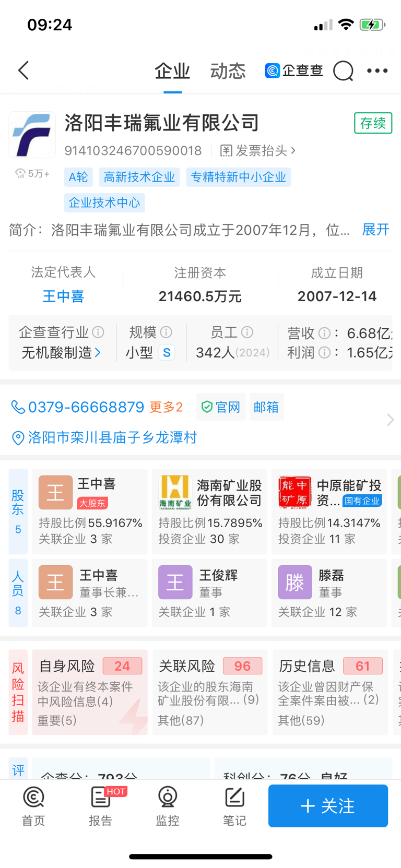The image size is (401, 868).
Task: Open address 洛阳市栾川县庙子乡龙潭村
Action: pyautogui.click(x=112, y=437)
